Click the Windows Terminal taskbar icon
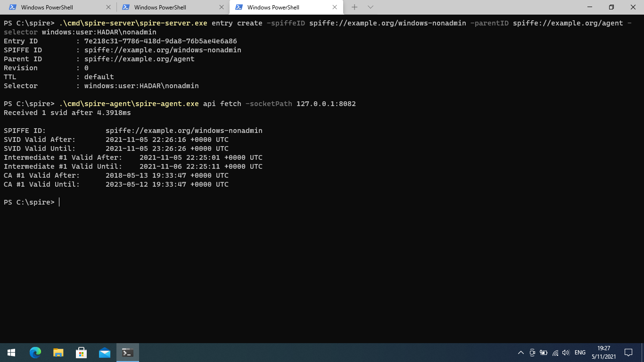The image size is (644, 362). pyautogui.click(x=127, y=352)
